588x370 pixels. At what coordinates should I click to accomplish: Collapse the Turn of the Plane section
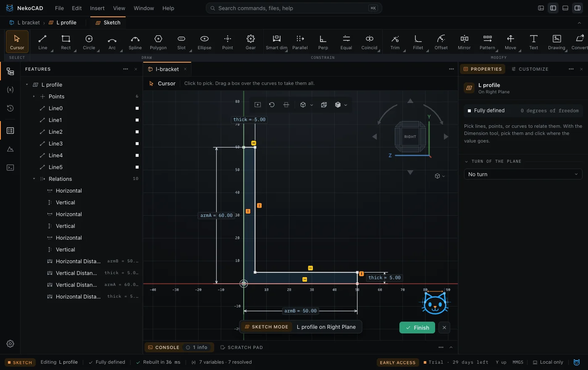click(x=466, y=161)
